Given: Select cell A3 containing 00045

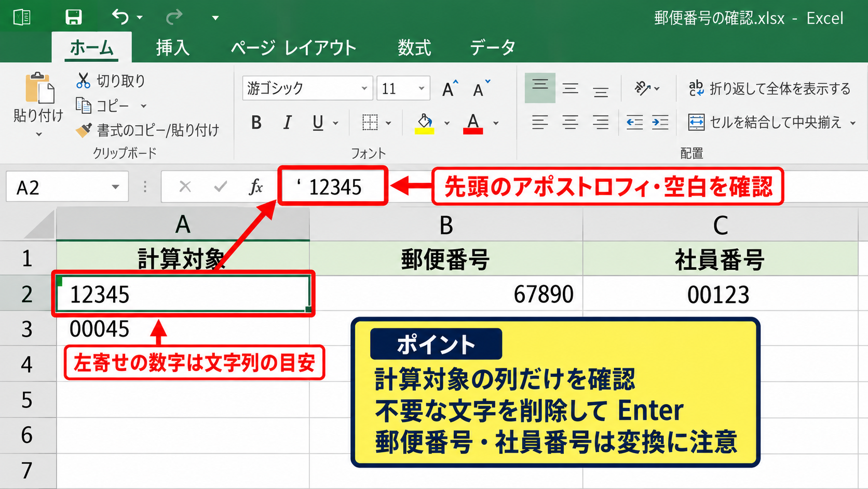Looking at the screenshot, I should pyautogui.click(x=183, y=329).
